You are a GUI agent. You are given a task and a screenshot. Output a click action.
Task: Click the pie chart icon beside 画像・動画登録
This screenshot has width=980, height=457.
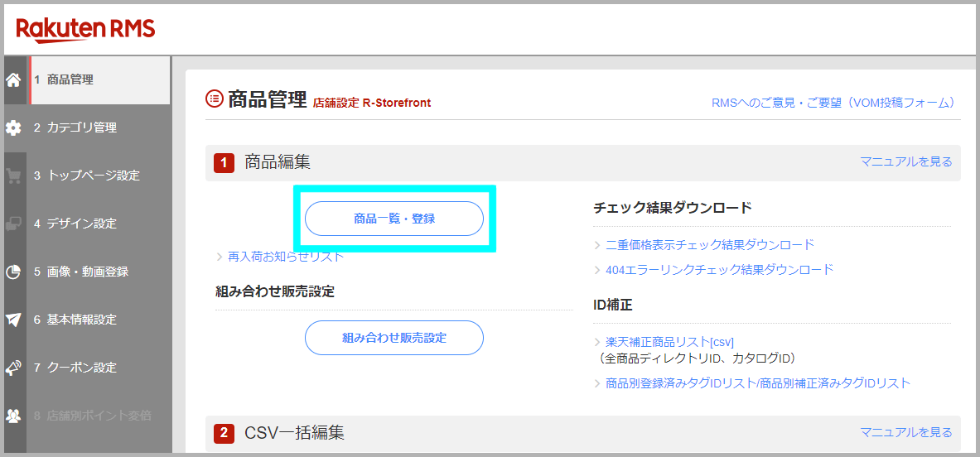13,272
